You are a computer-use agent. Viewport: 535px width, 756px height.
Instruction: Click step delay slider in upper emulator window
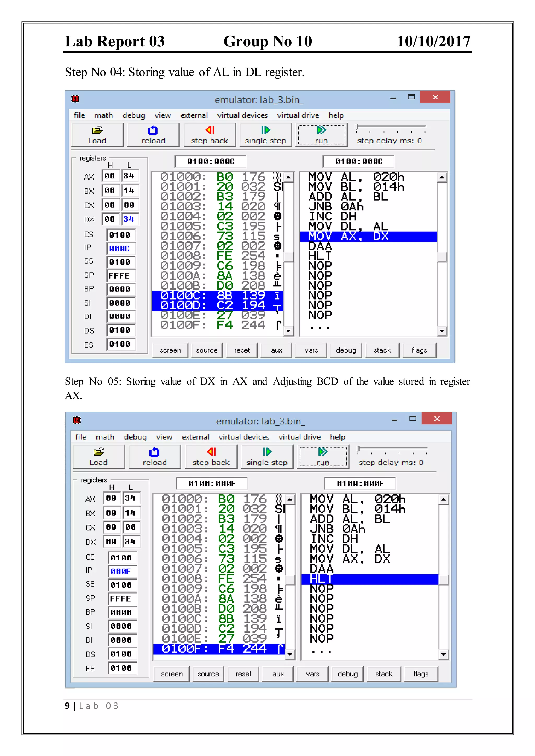click(x=391, y=128)
